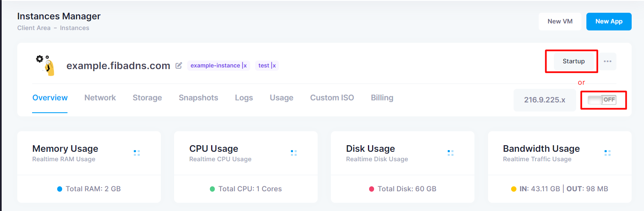
Task: Click the Realtime CPU Usage subtitle
Action: [x=220, y=159]
